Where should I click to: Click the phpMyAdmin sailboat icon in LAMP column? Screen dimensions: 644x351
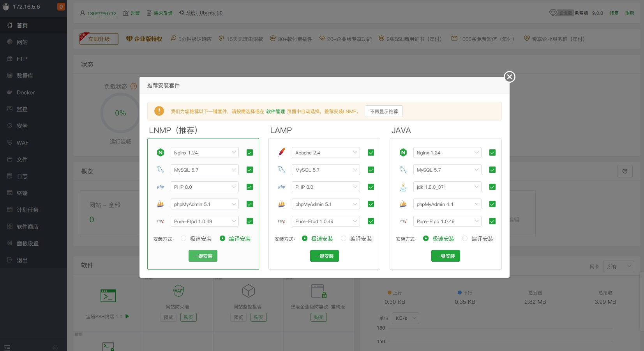pos(282,204)
